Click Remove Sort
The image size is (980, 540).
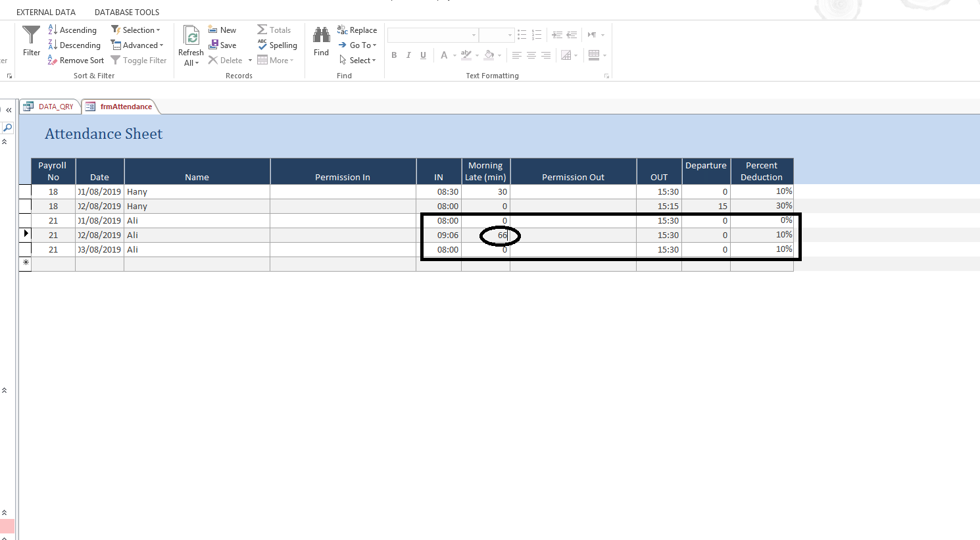tap(76, 61)
